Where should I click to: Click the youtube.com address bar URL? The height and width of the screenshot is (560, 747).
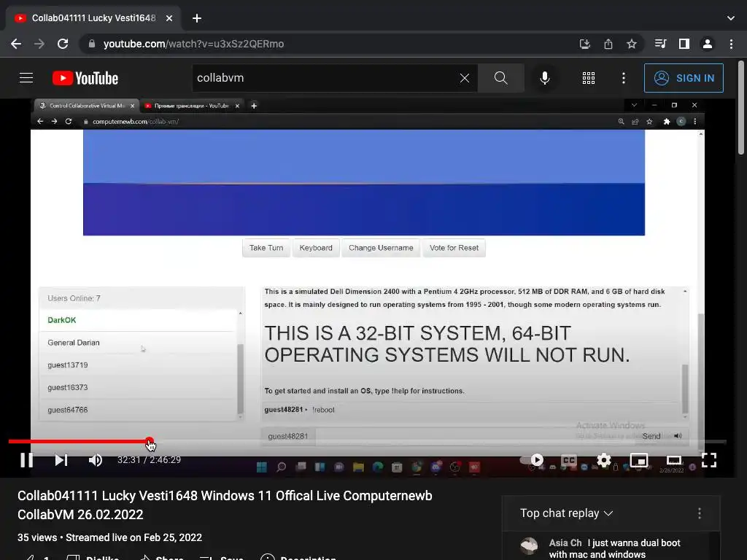pos(193,44)
